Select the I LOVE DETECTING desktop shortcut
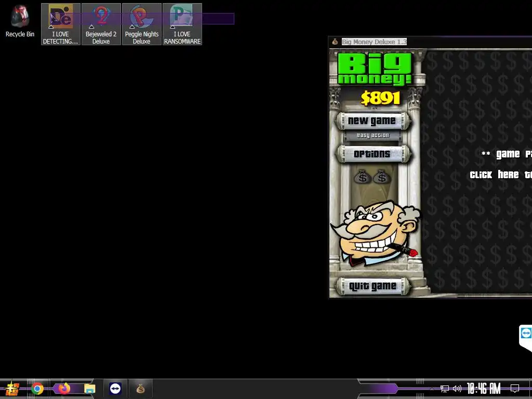 click(61, 24)
